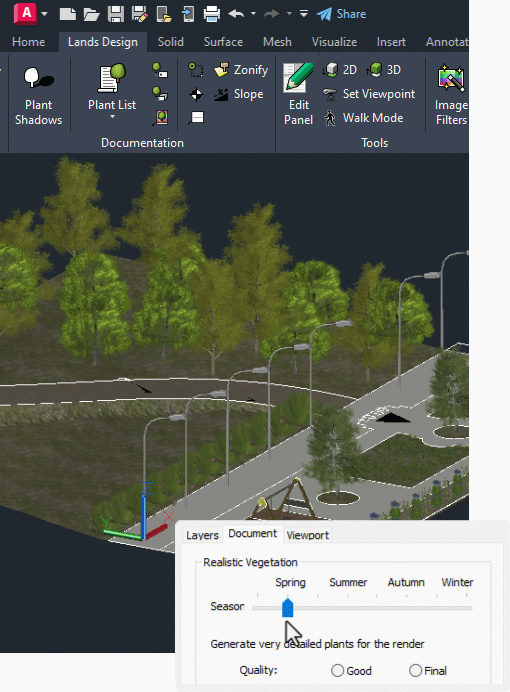The height and width of the screenshot is (692, 510).
Task: Click the Plant List tool
Action: [x=112, y=86]
